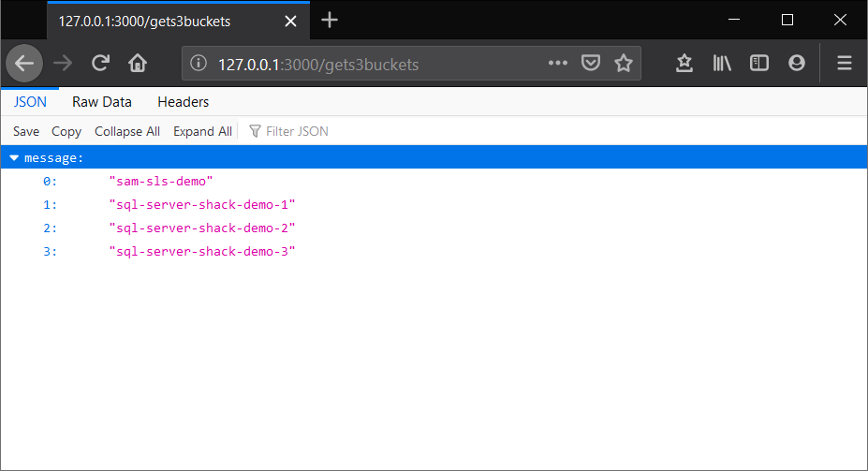
Task: Click the Pocket save icon
Action: tap(591, 64)
